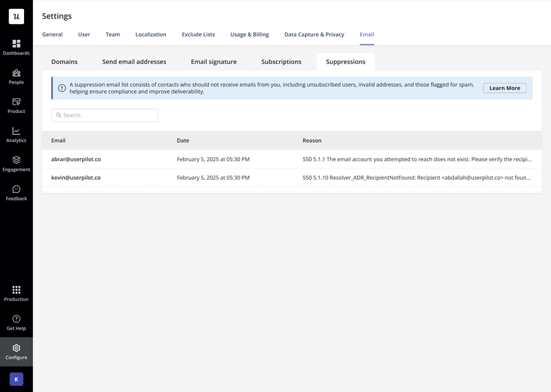The image size is (551, 392).
Task: Switch to the General settings tab
Action: pyautogui.click(x=52, y=34)
